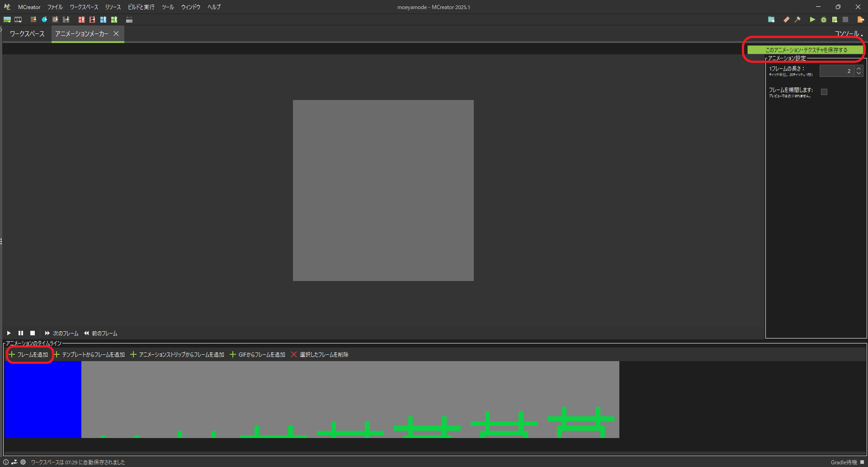This screenshot has width=868, height=467.
Task: Click the create new texture toolbar icon
Action: coord(7,19)
